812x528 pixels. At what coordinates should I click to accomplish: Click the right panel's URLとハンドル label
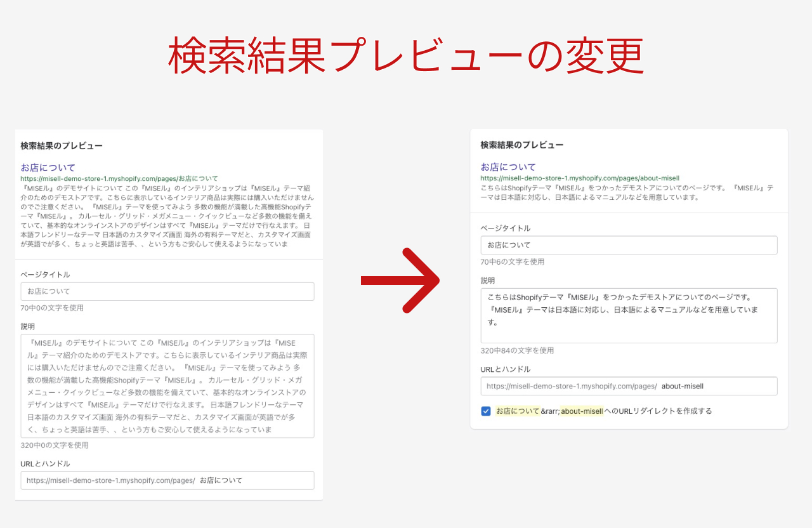point(506,369)
